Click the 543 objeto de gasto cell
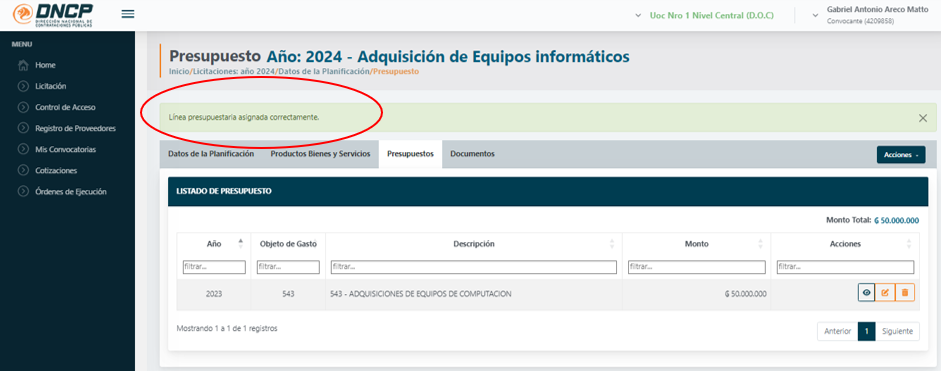The height and width of the screenshot is (371, 941). pyautogui.click(x=288, y=294)
